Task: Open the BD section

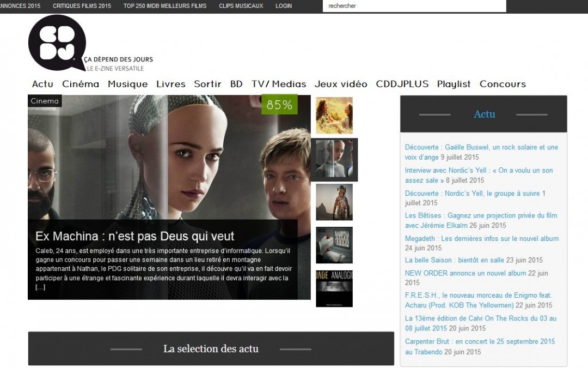Action: point(236,84)
